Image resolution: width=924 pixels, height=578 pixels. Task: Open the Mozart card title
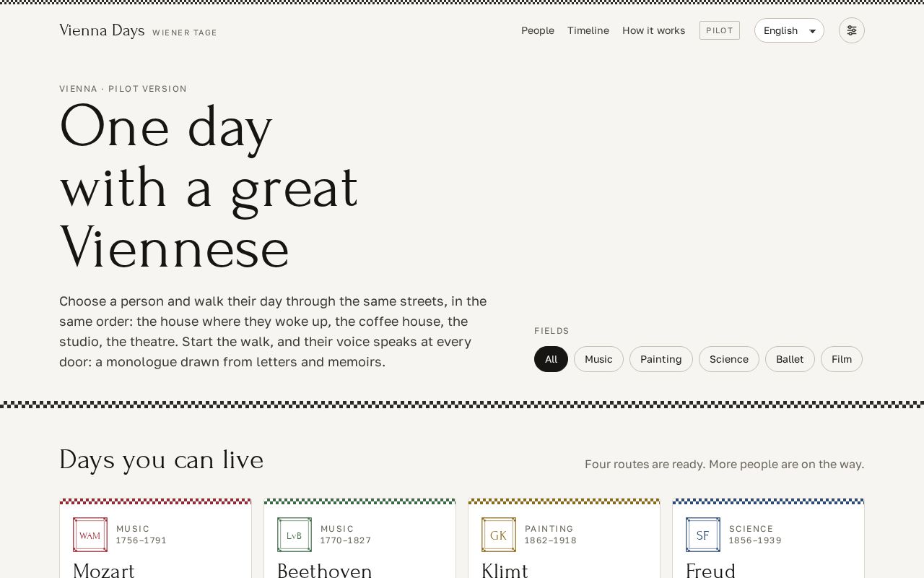coord(104,570)
